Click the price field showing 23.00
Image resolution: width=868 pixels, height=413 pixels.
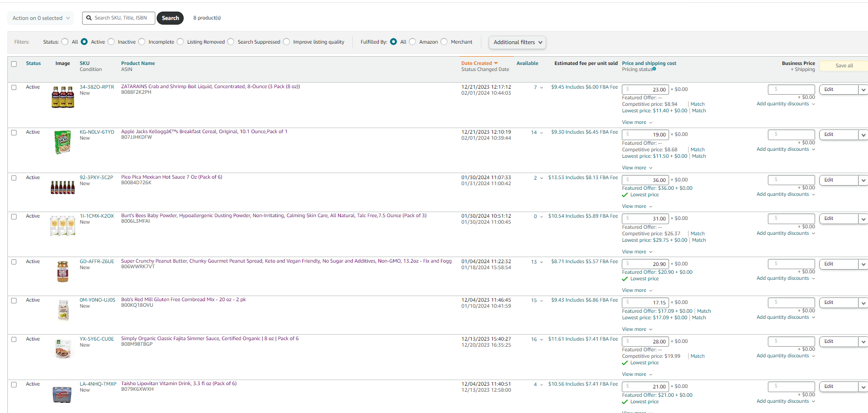coord(645,90)
